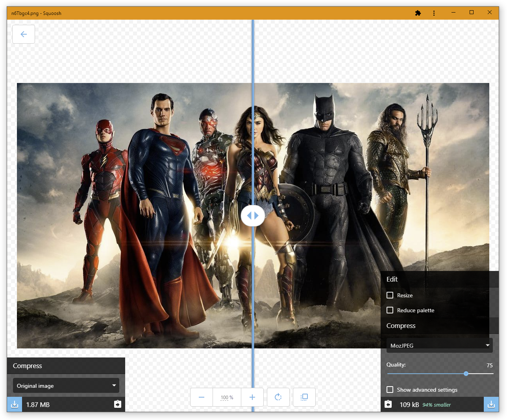This screenshot has width=507, height=420.
Task: Open the three-dot app menu
Action: [434, 13]
